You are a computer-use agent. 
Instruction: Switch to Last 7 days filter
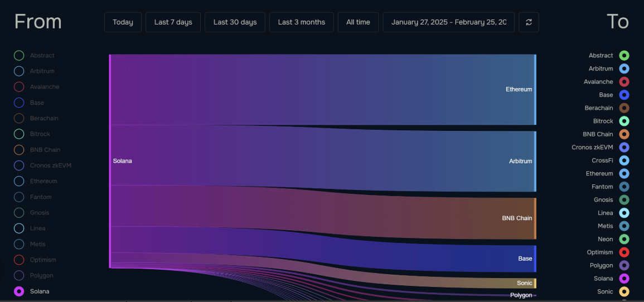pyautogui.click(x=173, y=22)
